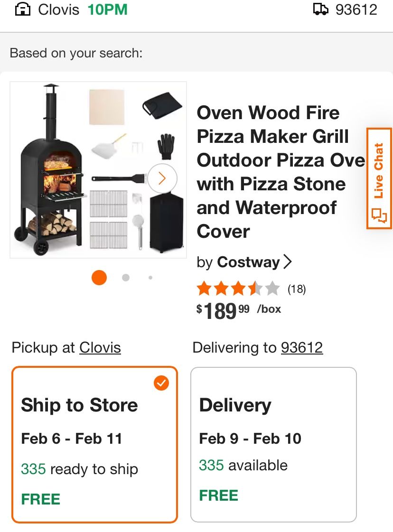The image size is (393, 532).
Task: Go to second image carousel dot
Action: pos(126,278)
